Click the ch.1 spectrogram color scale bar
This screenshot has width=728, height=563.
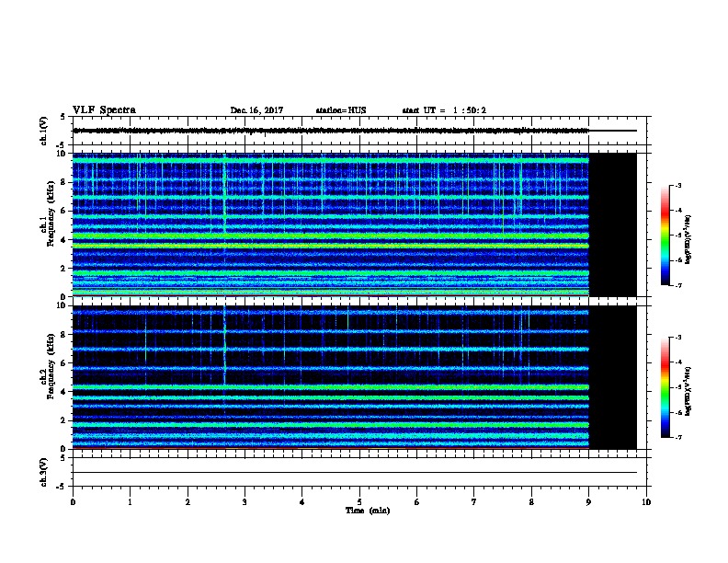click(x=665, y=236)
